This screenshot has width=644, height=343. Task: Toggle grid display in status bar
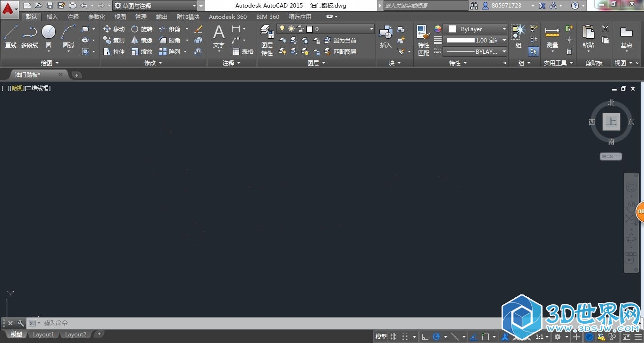[x=394, y=337]
